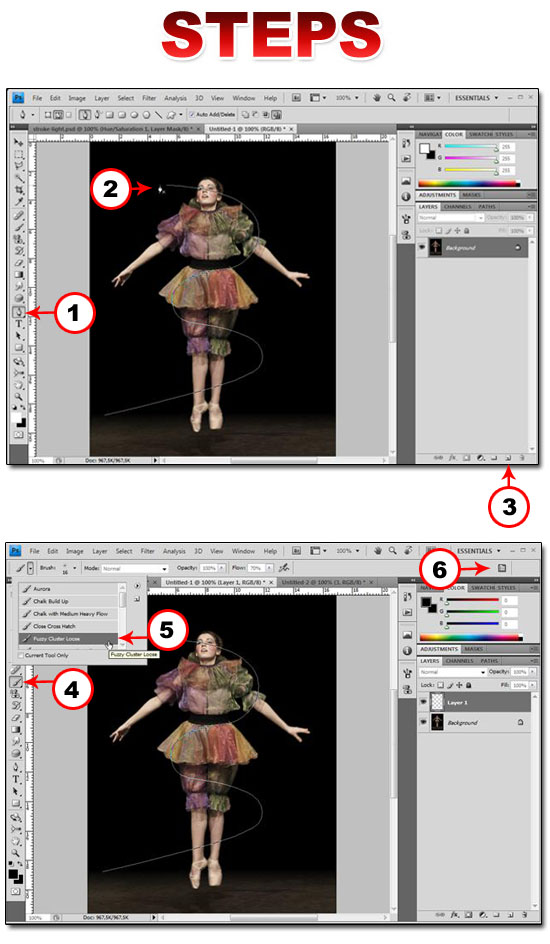Select the Brush tool in the Brush-options window
Image resolution: width=550 pixels, height=944 pixels.
click(16, 682)
